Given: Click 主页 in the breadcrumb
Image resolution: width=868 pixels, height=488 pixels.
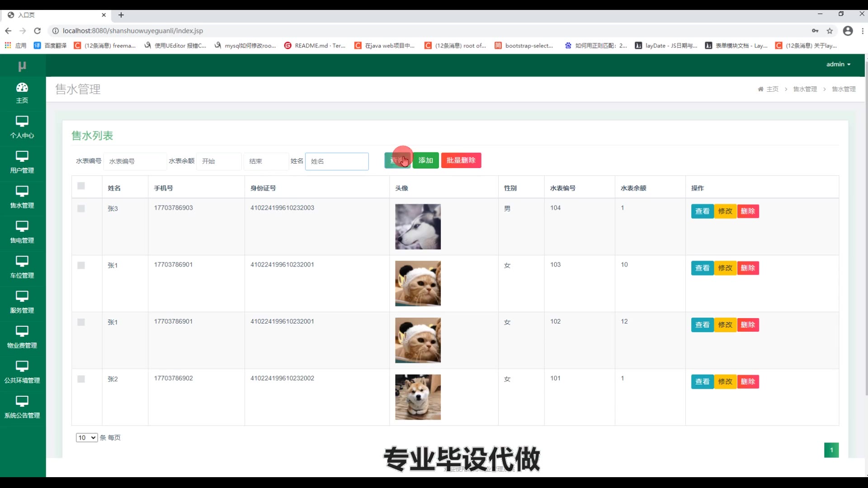Looking at the screenshot, I should (x=772, y=89).
